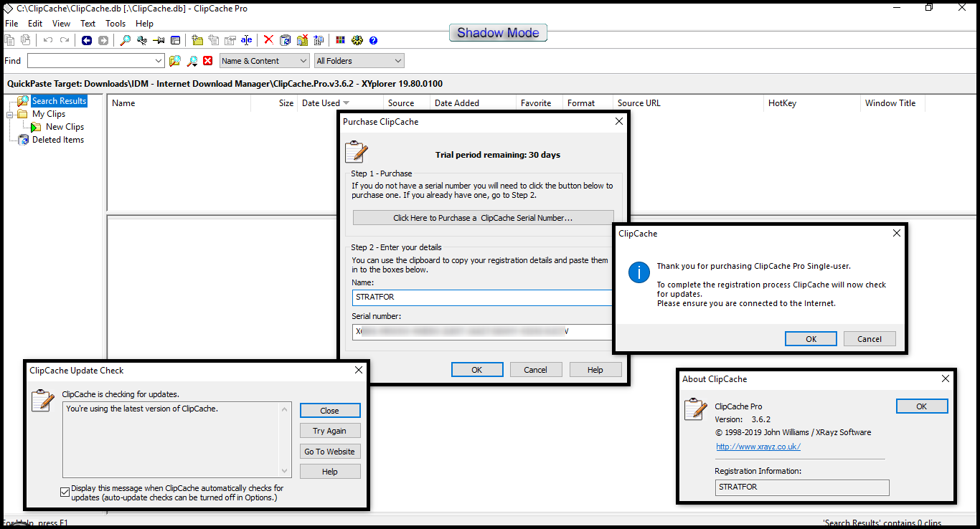Click the colored grid toolbar icon
Viewport: 980px width, 529px height.
341,41
